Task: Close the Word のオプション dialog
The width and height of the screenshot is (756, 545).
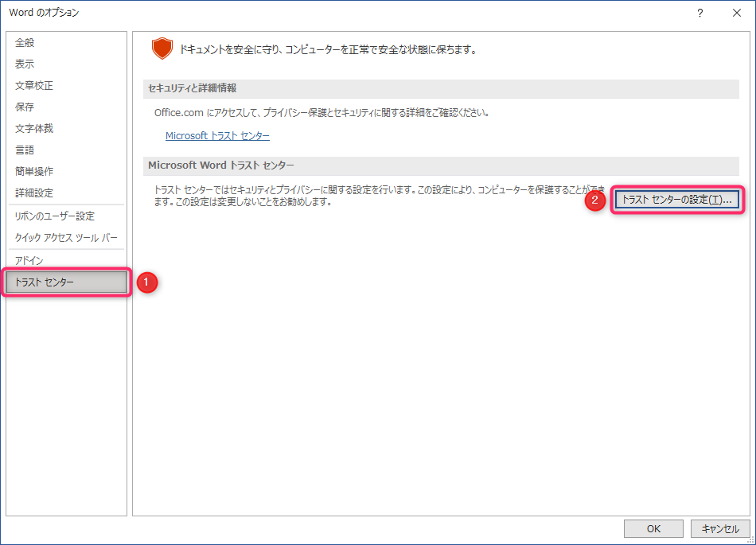Action: (x=737, y=13)
